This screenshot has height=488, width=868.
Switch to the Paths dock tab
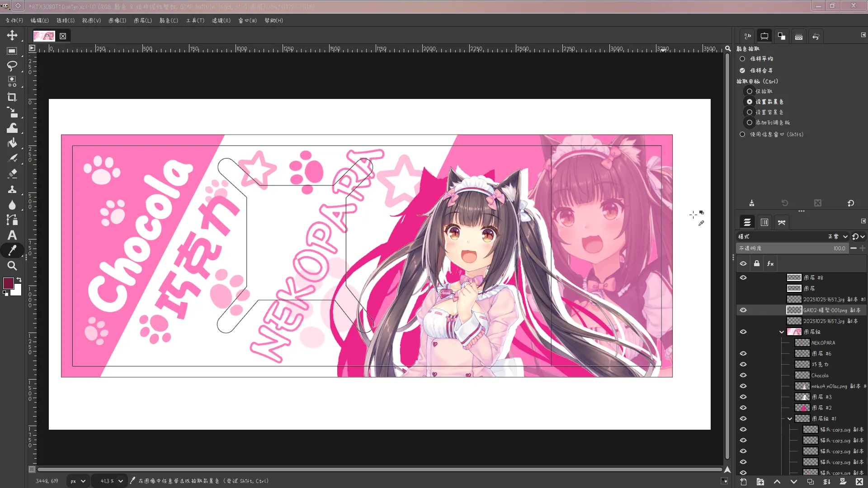(x=782, y=222)
